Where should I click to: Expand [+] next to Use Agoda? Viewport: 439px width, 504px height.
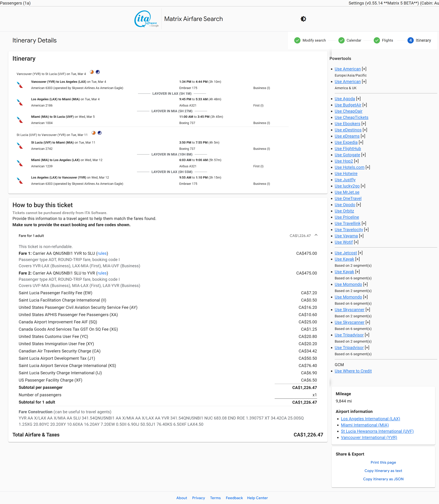[358, 99]
